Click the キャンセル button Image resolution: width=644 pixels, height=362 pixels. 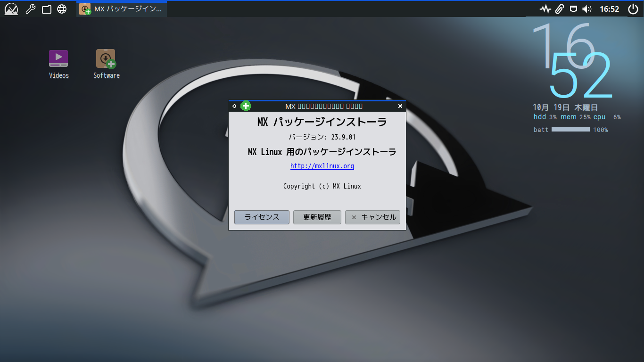pos(372,217)
